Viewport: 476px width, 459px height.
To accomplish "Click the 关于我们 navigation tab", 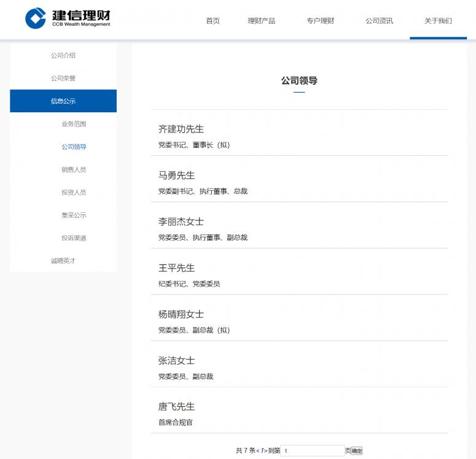I will click(438, 21).
